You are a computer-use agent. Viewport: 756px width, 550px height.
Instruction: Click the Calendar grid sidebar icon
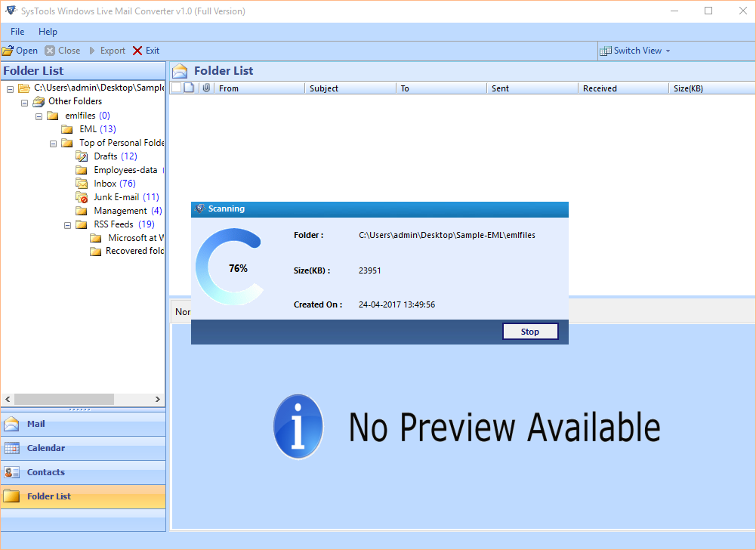[x=11, y=448]
